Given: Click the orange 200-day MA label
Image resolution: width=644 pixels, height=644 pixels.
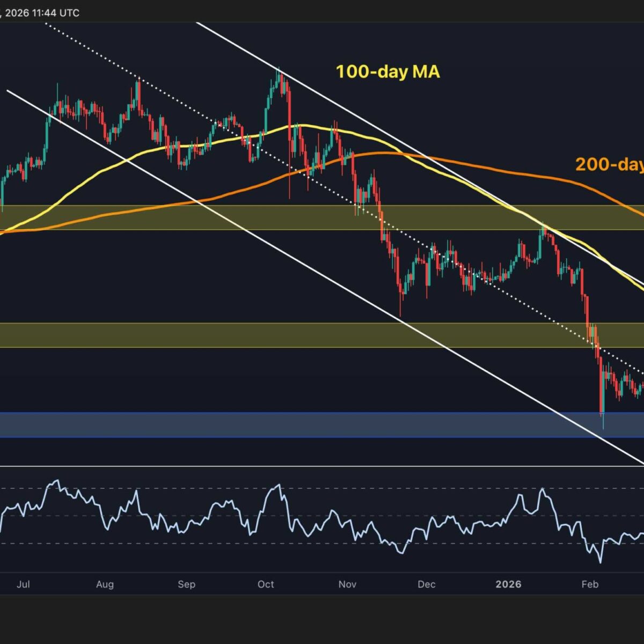Looking at the screenshot, I should click(x=609, y=164).
